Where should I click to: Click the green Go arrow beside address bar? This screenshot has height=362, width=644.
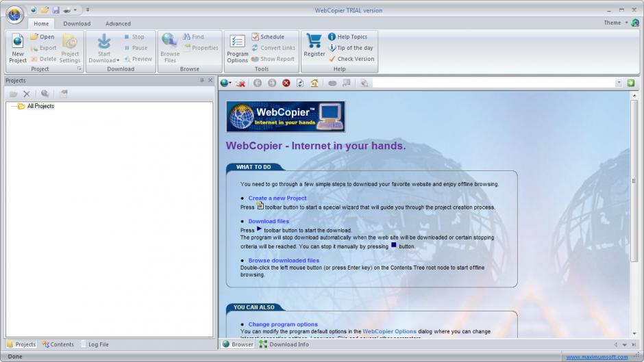click(631, 83)
